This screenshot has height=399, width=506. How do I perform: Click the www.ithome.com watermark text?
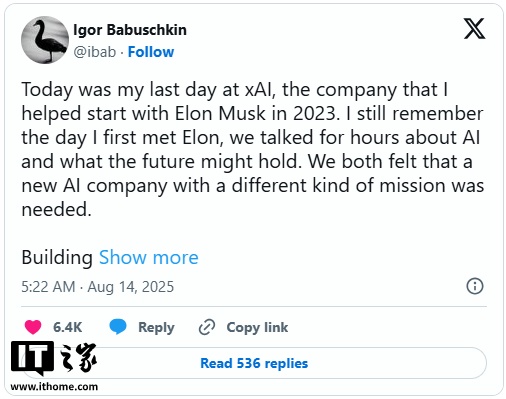pyautogui.click(x=54, y=387)
